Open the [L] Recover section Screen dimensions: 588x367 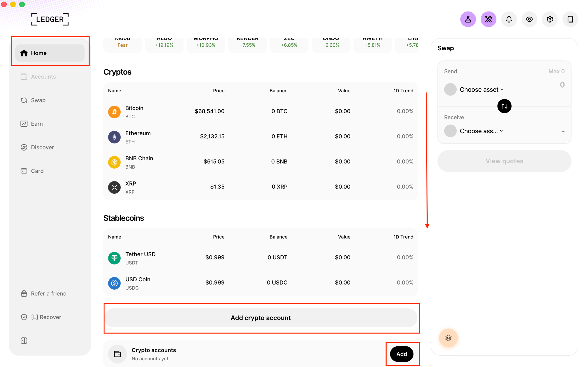50,317
